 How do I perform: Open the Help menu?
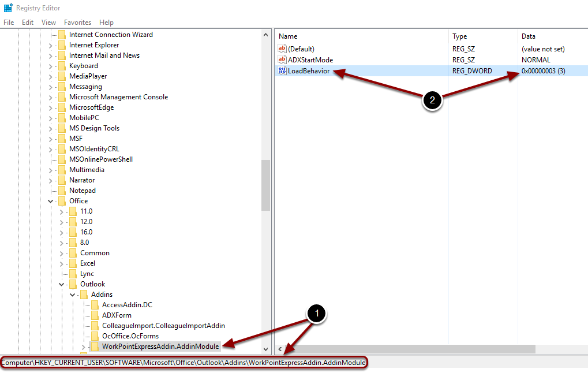107,23
